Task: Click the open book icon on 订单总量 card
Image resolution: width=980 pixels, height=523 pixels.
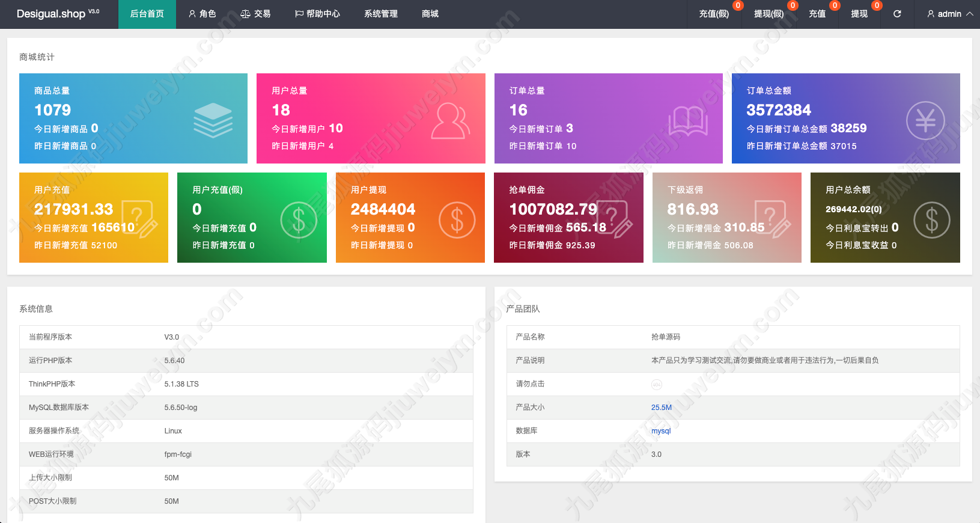Action: click(x=688, y=121)
